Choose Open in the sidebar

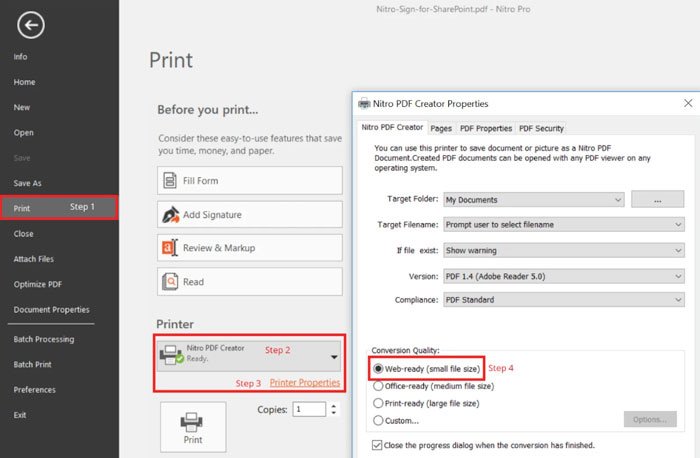tap(23, 133)
